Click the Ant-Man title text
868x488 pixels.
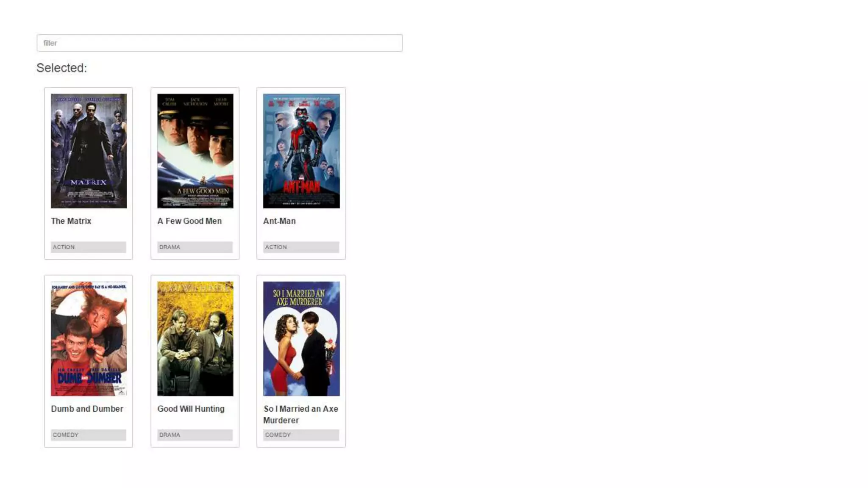point(279,221)
